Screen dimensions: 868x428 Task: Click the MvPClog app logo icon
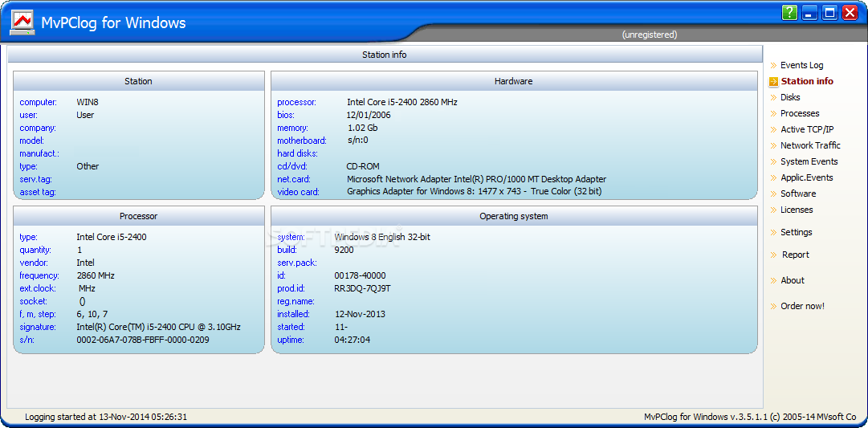22,22
